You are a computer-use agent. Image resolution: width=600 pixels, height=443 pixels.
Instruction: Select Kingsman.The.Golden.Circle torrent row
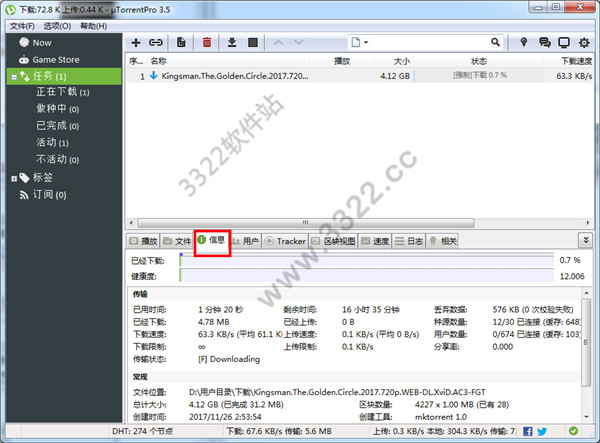click(360, 76)
